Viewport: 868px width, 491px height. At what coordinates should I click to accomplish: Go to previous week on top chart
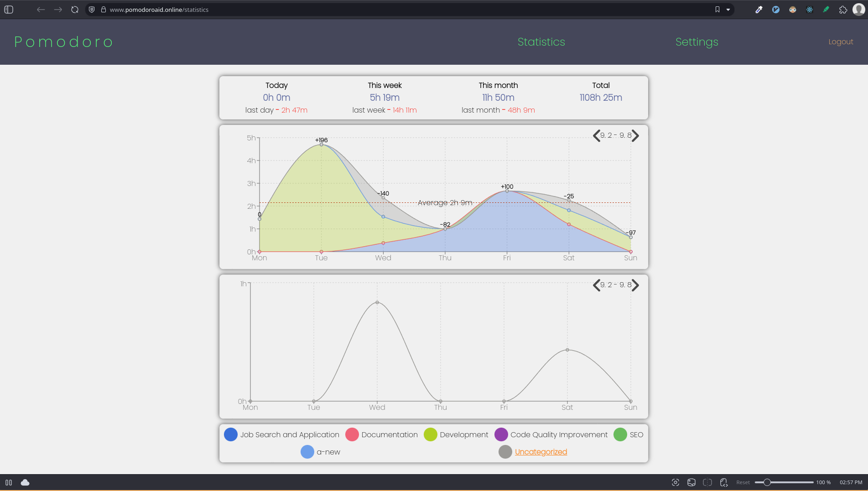tap(596, 135)
